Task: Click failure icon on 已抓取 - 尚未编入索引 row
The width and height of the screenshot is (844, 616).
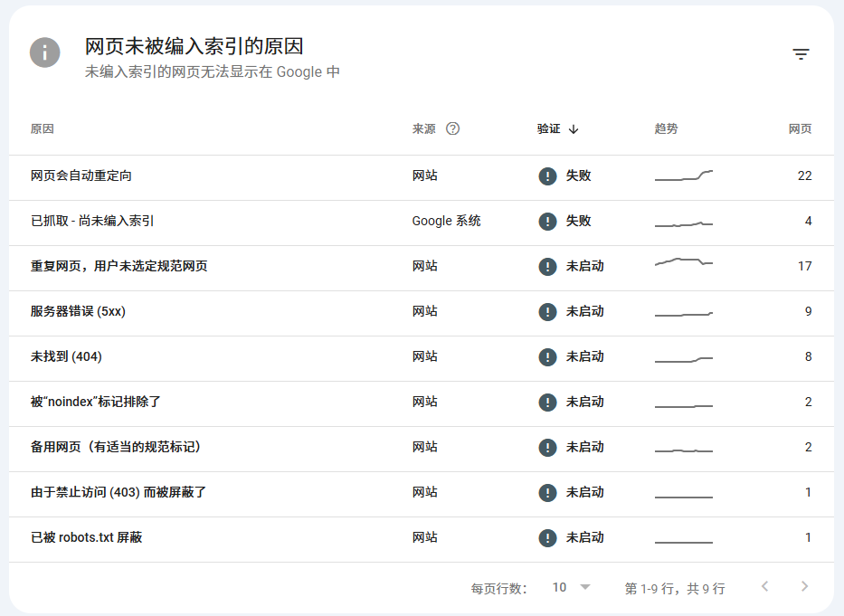Action: pyautogui.click(x=547, y=221)
